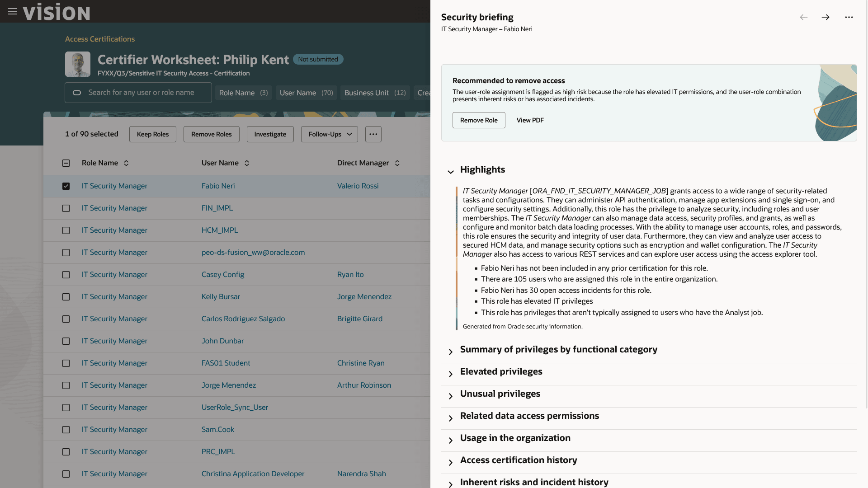868x488 pixels.
Task: Open the hamburger navigation menu
Action: pyautogui.click(x=13, y=11)
